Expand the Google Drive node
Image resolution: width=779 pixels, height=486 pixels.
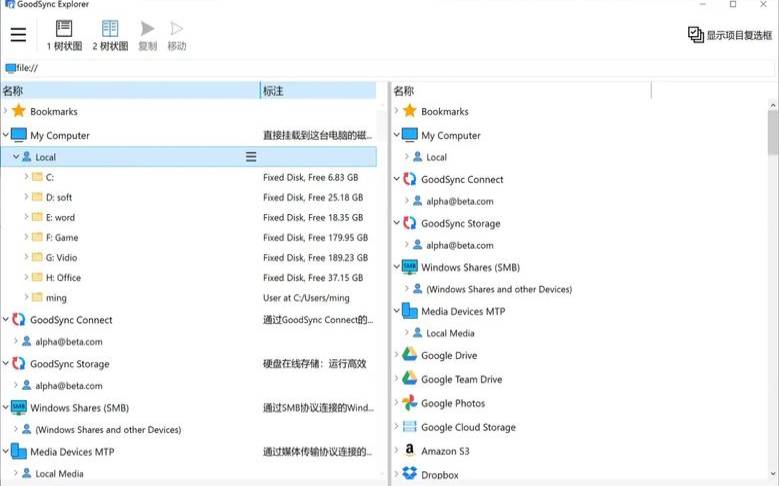click(396, 355)
